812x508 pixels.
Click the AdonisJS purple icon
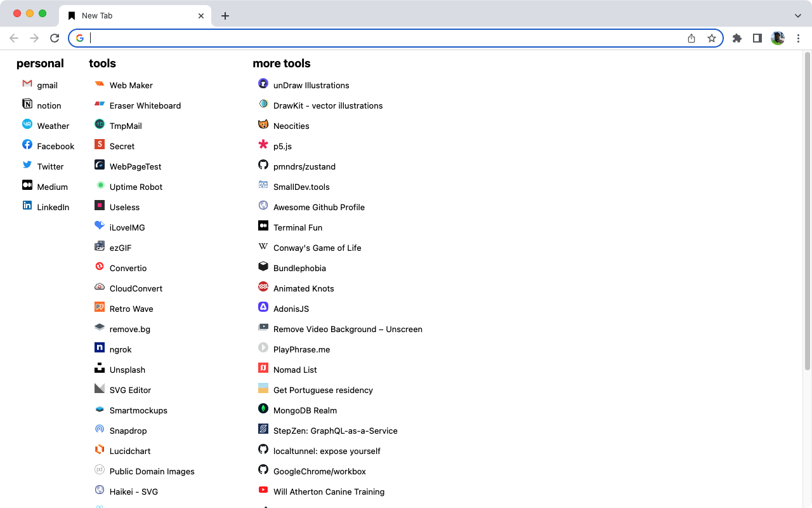pyautogui.click(x=263, y=307)
